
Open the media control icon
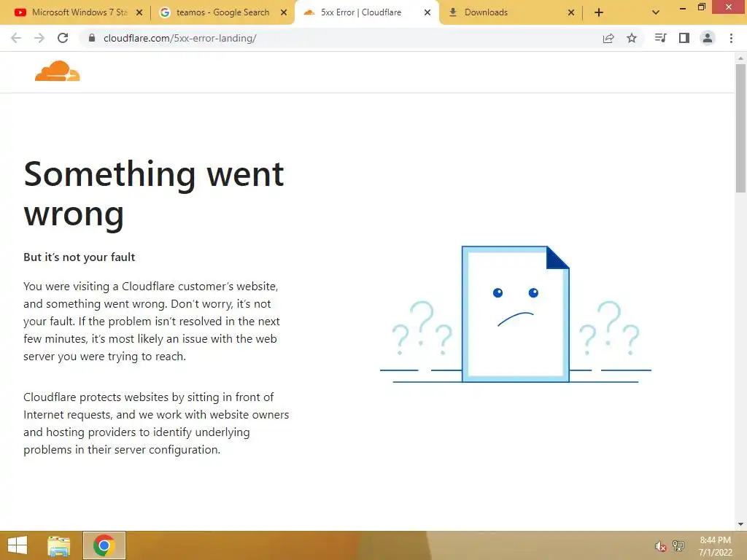(x=660, y=38)
